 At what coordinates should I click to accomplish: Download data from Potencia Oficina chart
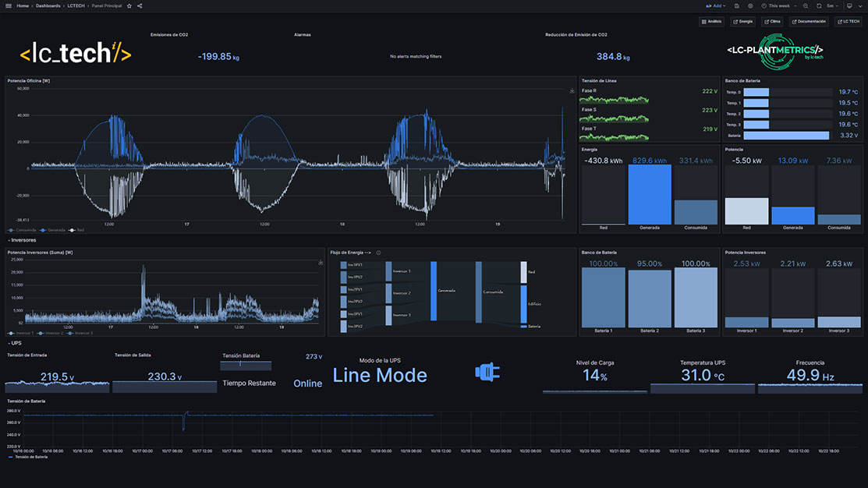[x=572, y=90]
